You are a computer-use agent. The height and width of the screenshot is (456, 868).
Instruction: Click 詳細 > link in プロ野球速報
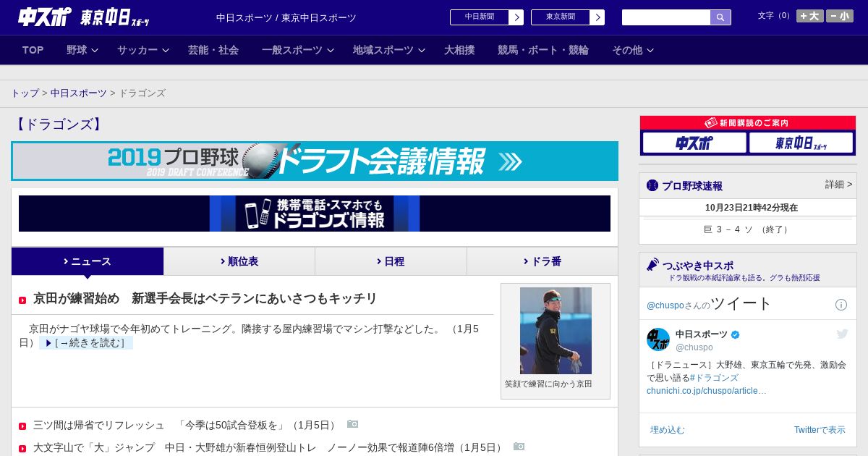pyautogui.click(x=838, y=185)
